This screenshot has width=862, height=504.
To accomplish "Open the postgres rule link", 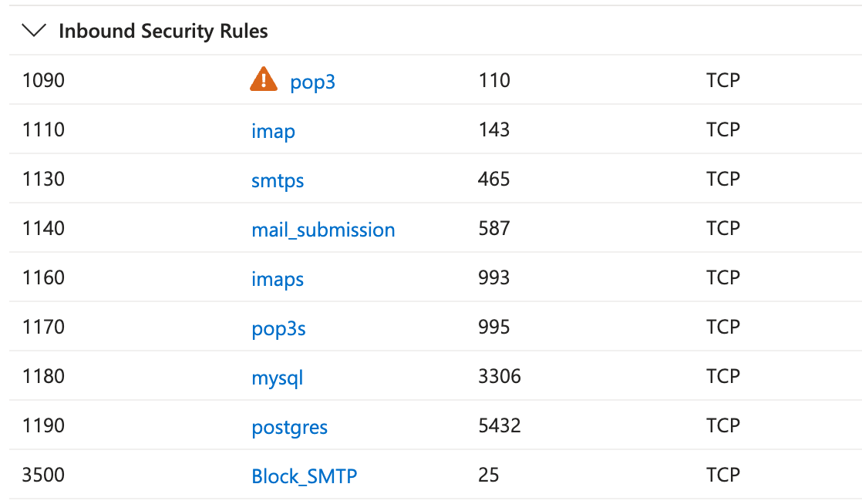I will click(x=289, y=428).
